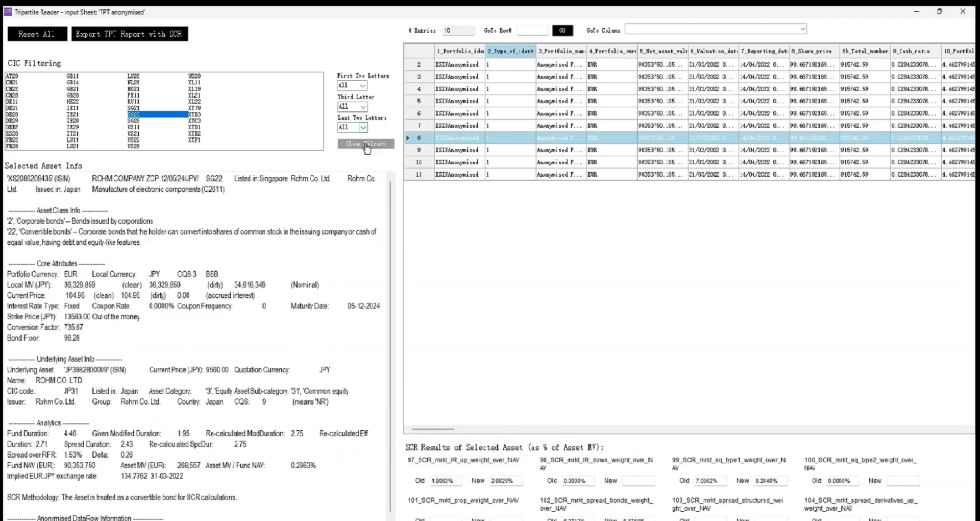The height and width of the screenshot is (521, 980).
Task: Select CIC code XL19 in list
Action: [194, 89]
